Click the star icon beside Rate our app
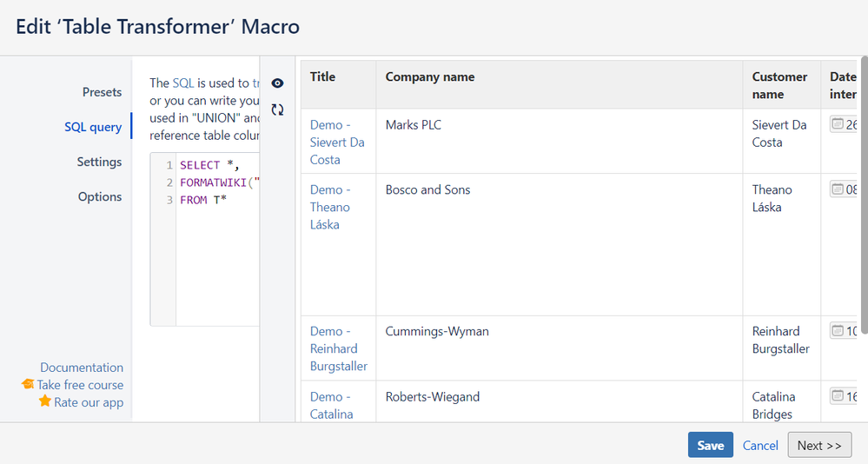This screenshot has height=464, width=868. pyautogui.click(x=45, y=401)
